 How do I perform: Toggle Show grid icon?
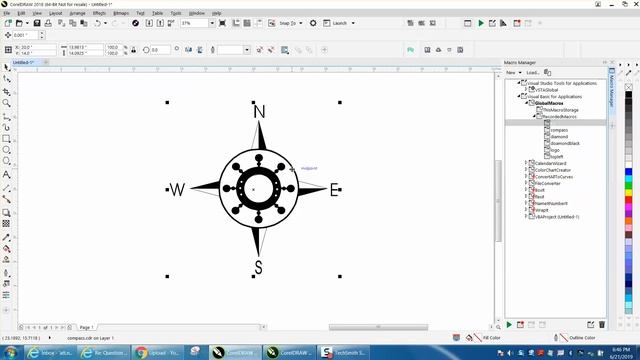(x=247, y=23)
